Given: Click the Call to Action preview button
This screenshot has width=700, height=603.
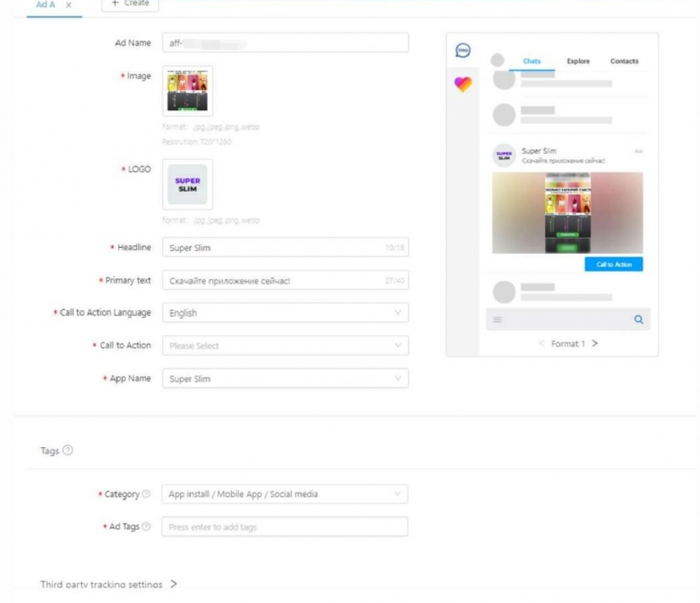Looking at the screenshot, I should [x=614, y=264].
